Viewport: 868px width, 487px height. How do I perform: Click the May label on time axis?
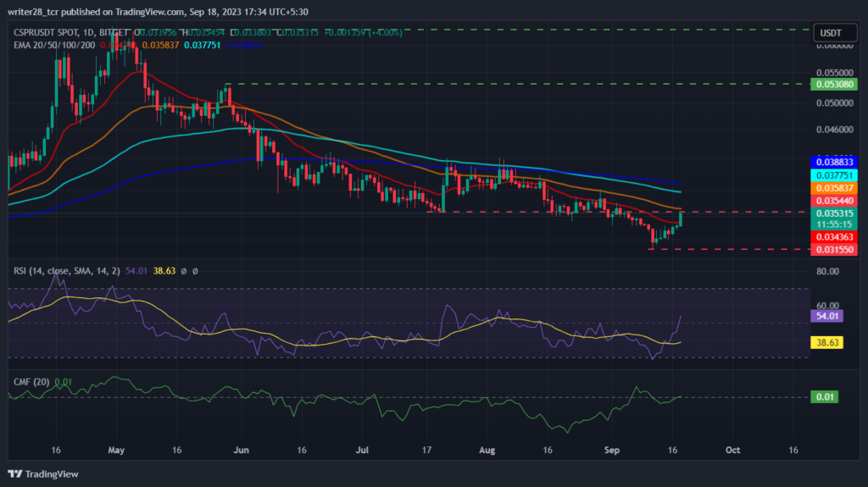[116, 450]
